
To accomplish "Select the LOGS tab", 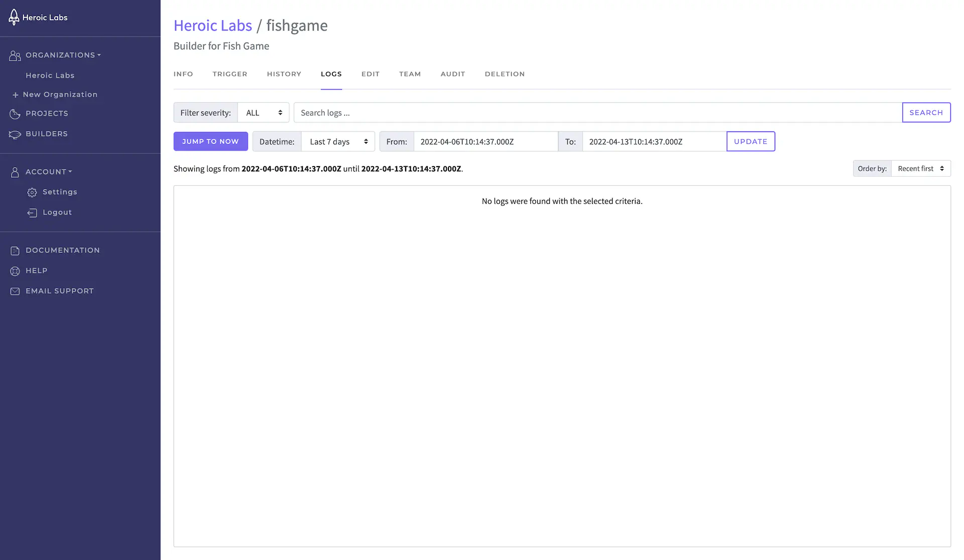I will [x=331, y=74].
